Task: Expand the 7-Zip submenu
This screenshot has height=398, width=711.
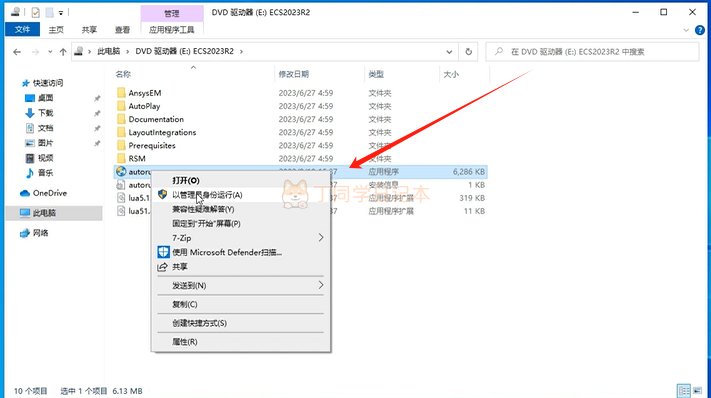Action: click(241, 238)
